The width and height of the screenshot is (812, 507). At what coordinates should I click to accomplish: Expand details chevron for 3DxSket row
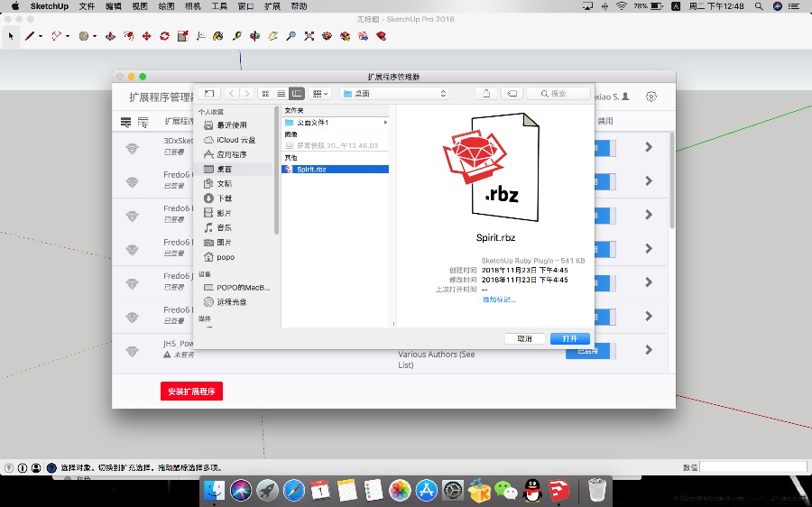click(649, 147)
